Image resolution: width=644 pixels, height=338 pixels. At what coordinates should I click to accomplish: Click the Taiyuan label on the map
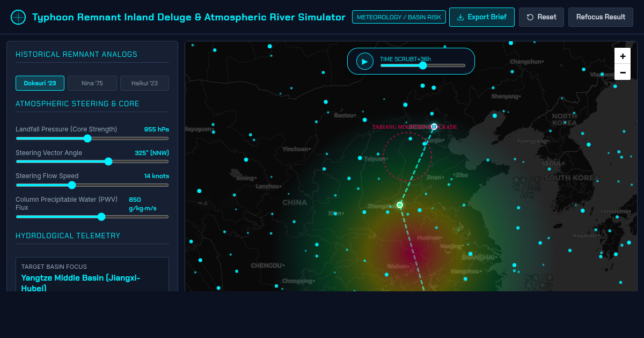[374, 159]
